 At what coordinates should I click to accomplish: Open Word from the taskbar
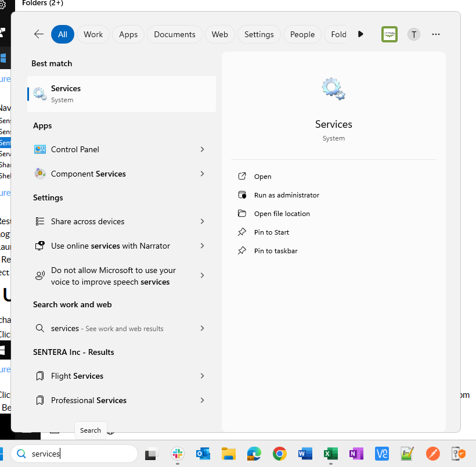tap(305, 454)
